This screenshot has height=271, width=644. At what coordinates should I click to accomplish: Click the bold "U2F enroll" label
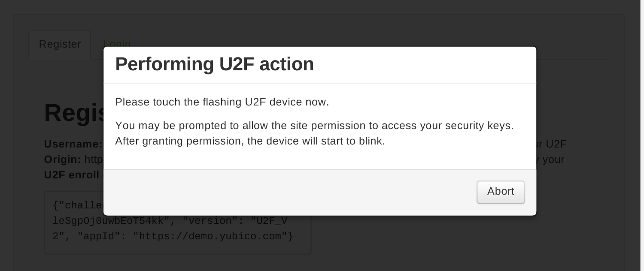tap(73, 175)
